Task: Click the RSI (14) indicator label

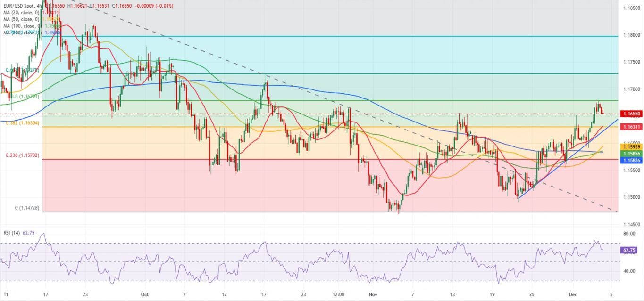Action: (11, 232)
